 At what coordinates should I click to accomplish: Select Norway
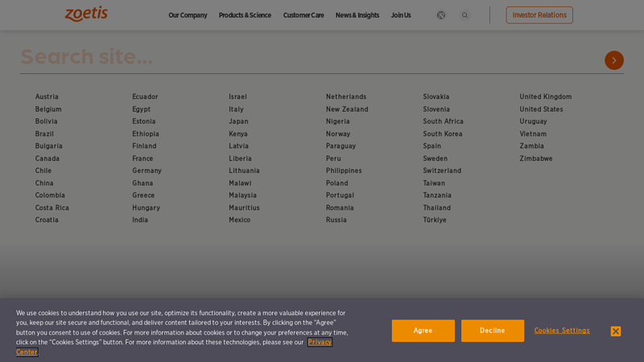[x=337, y=134]
